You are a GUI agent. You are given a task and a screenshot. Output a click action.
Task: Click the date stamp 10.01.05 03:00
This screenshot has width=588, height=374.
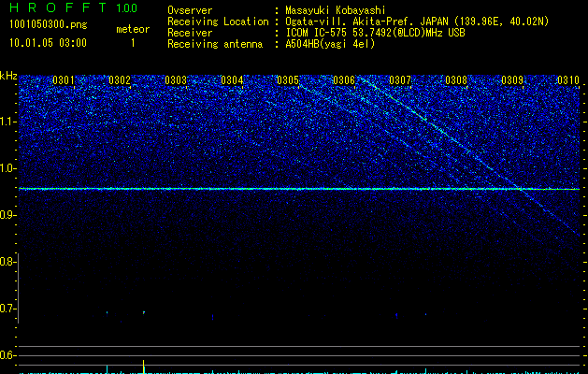48,43
